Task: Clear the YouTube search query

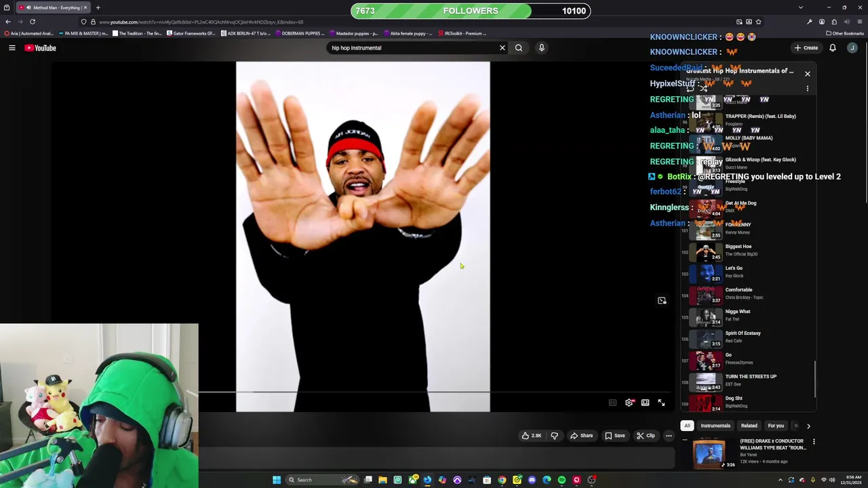Action: 502,47
